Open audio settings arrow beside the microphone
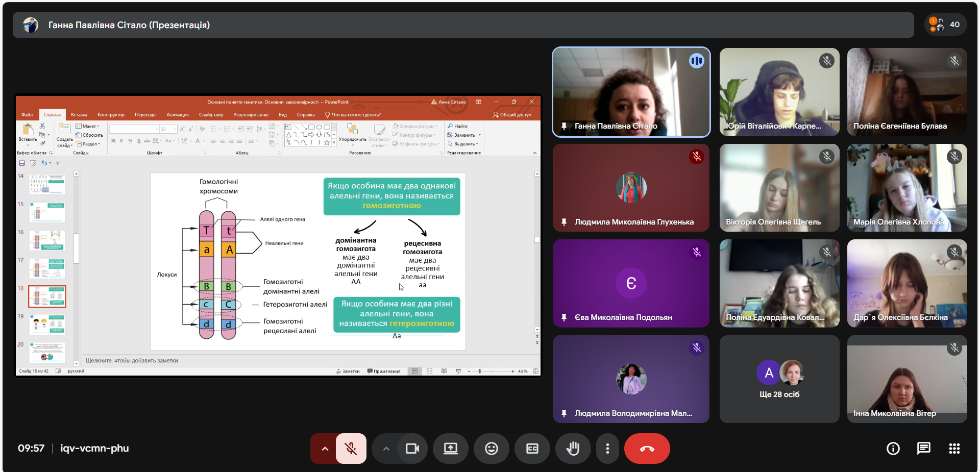 point(325,449)
